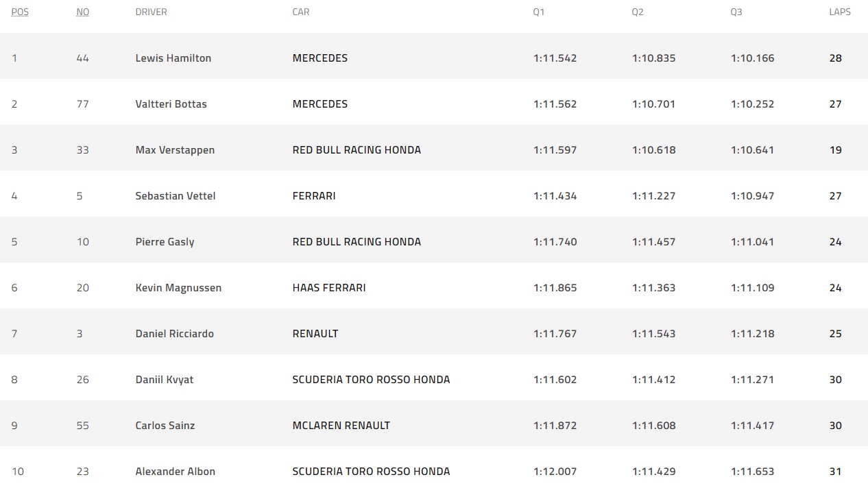Select the Pierre Gasly driver name
Viewport: 868px width, 486px height.
[165, 242]
